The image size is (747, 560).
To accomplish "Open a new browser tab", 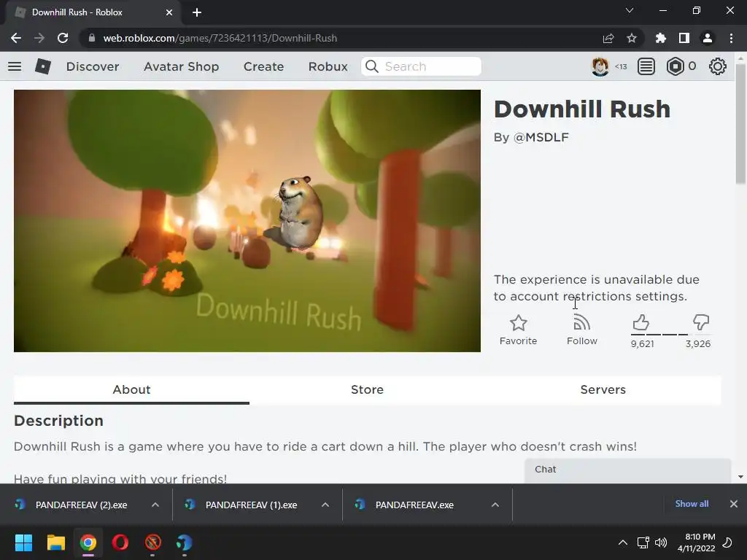I will click(x=197, y=12).
